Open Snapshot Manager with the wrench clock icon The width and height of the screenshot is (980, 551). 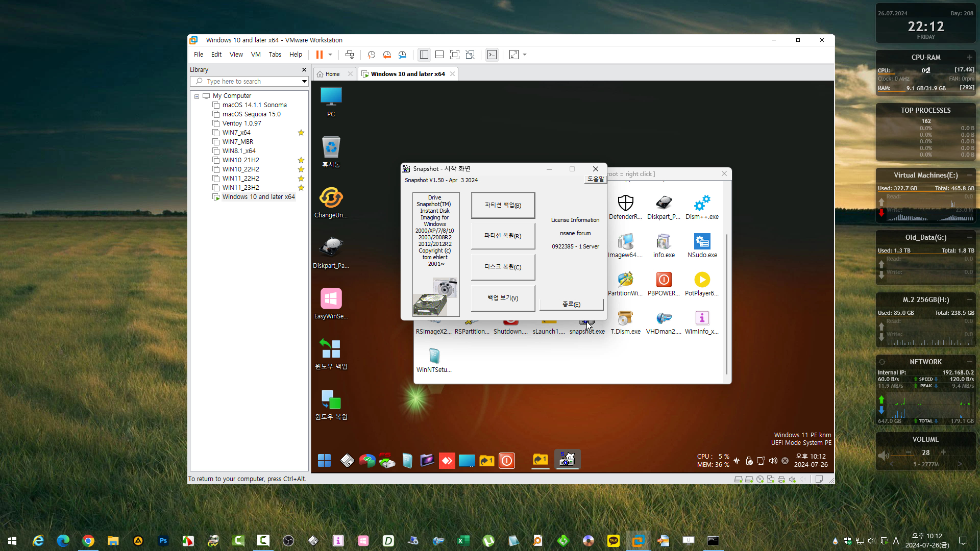tap(402, 55)
